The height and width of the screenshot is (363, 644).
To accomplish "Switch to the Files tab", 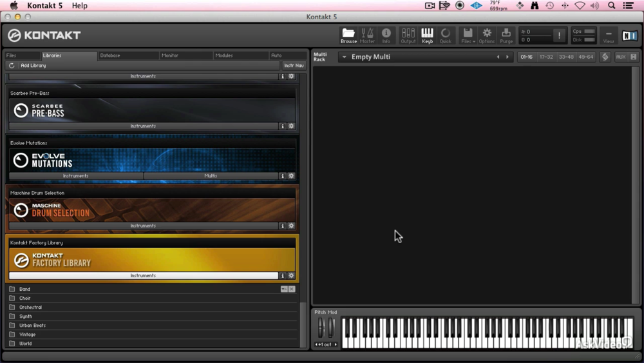I will pos(22,55).
